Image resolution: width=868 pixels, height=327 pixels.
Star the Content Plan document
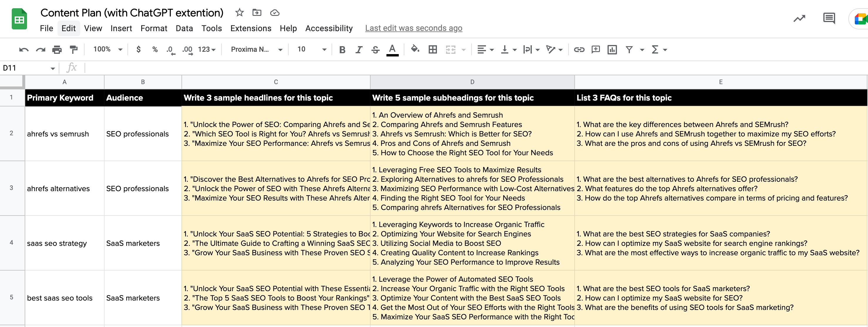tap(239, 13)
